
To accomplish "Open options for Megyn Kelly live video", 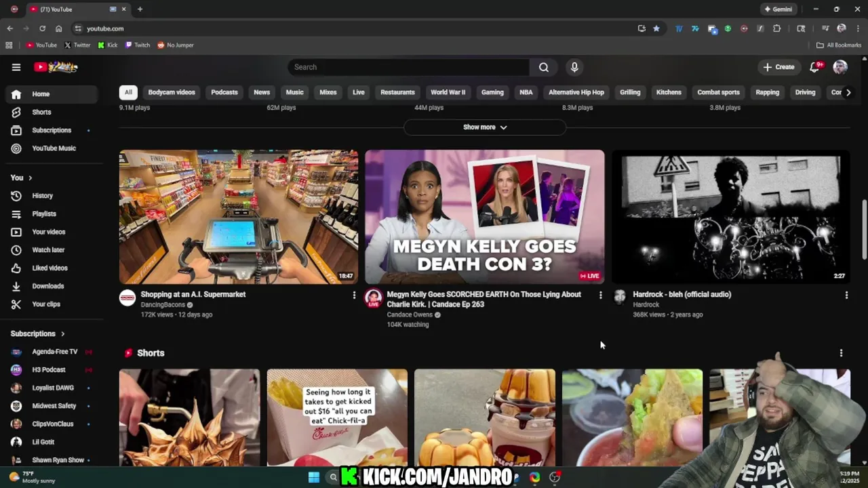I will point(600,295).
